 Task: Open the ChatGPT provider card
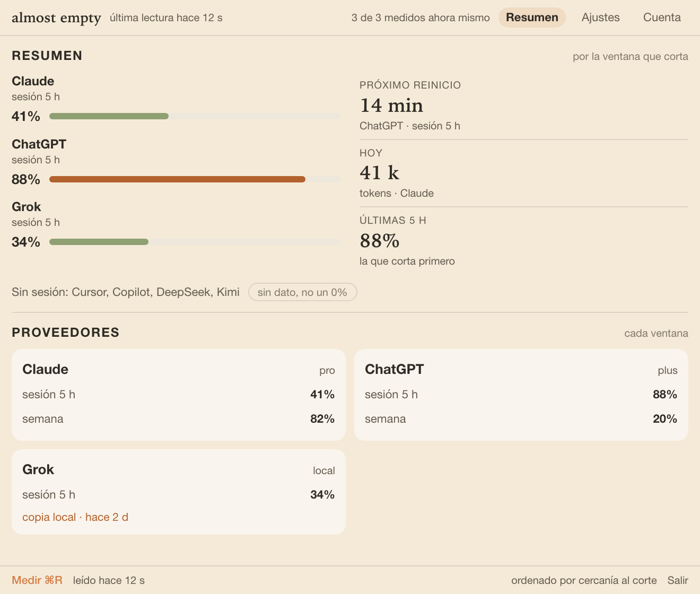(x=521, y=395)
